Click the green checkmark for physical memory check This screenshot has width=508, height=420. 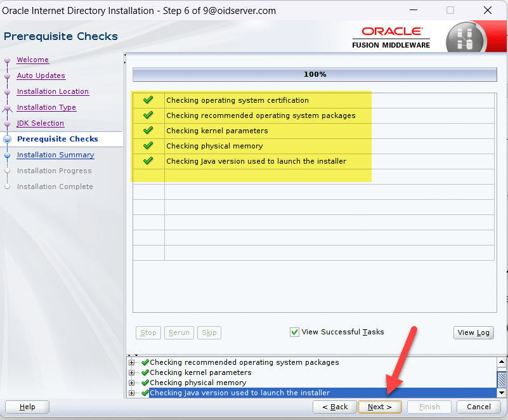(148, 146)
